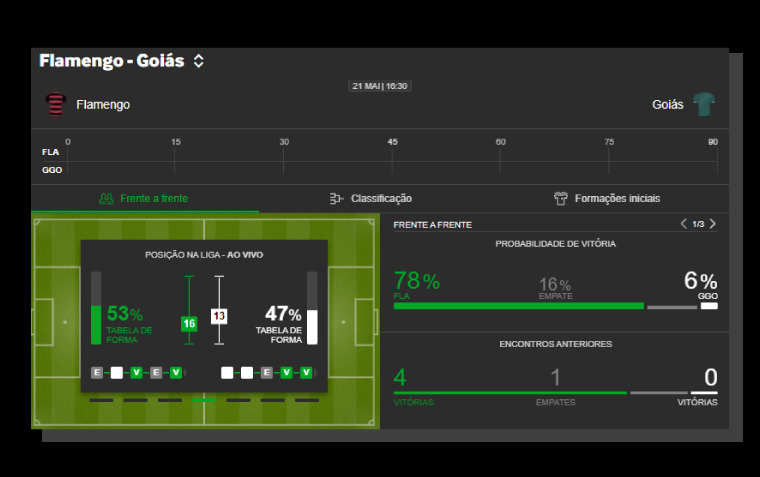Click the shirt icon beside Formações iniciais
Viewport: 760px width, 477px height.
click(x=561, y=198)
